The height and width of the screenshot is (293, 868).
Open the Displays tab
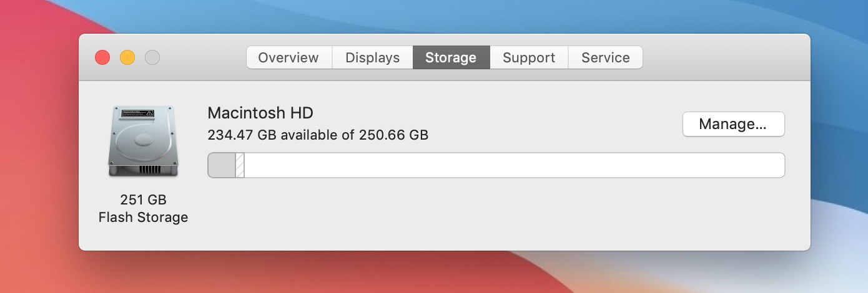tap(372, 57)
